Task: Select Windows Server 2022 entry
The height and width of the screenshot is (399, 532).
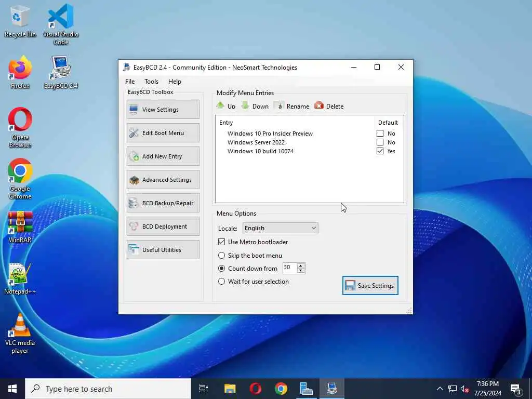Action: point(256,142)
